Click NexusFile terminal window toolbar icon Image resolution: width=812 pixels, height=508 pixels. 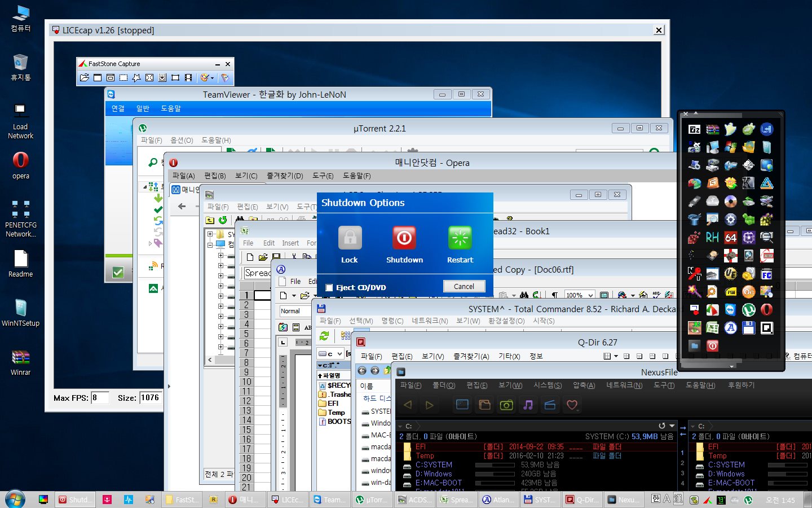[x=462, y=405]
